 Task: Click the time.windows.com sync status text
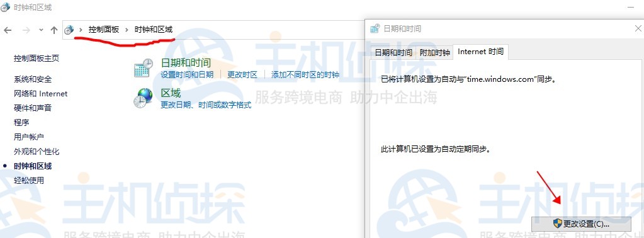(468, 79)
